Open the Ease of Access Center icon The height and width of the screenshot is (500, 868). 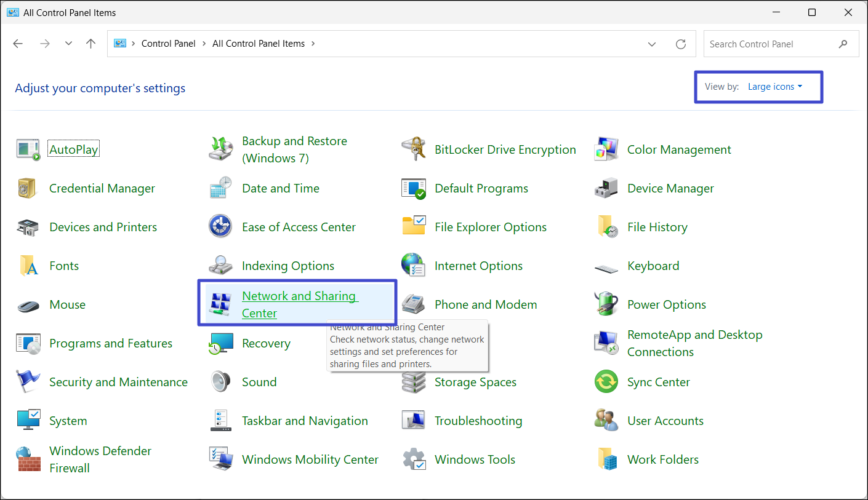point(221,227)
